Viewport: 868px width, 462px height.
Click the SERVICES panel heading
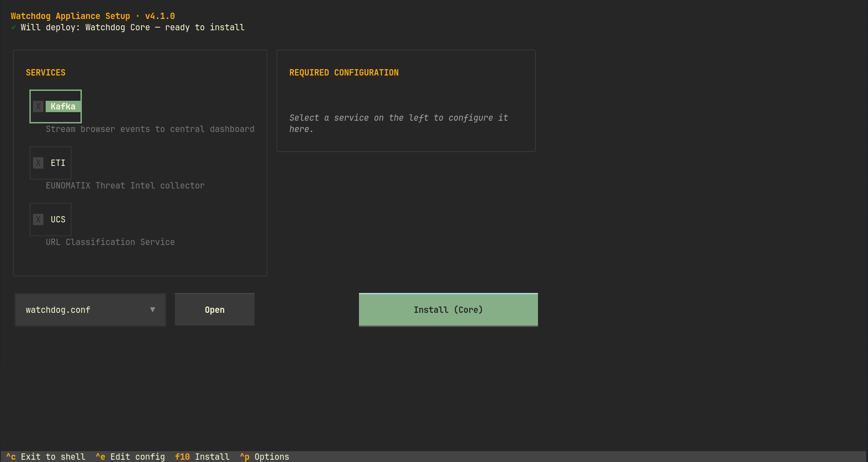(46, 72)
